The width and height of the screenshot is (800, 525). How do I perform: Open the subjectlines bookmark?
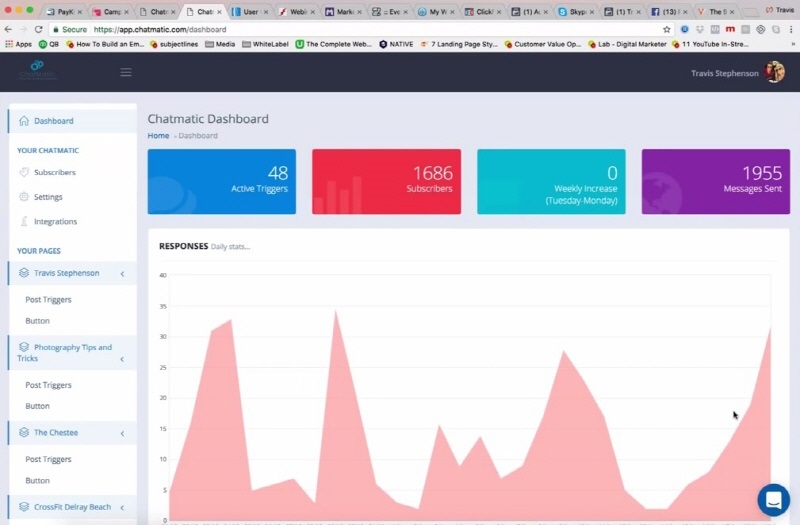pos(174,44)
